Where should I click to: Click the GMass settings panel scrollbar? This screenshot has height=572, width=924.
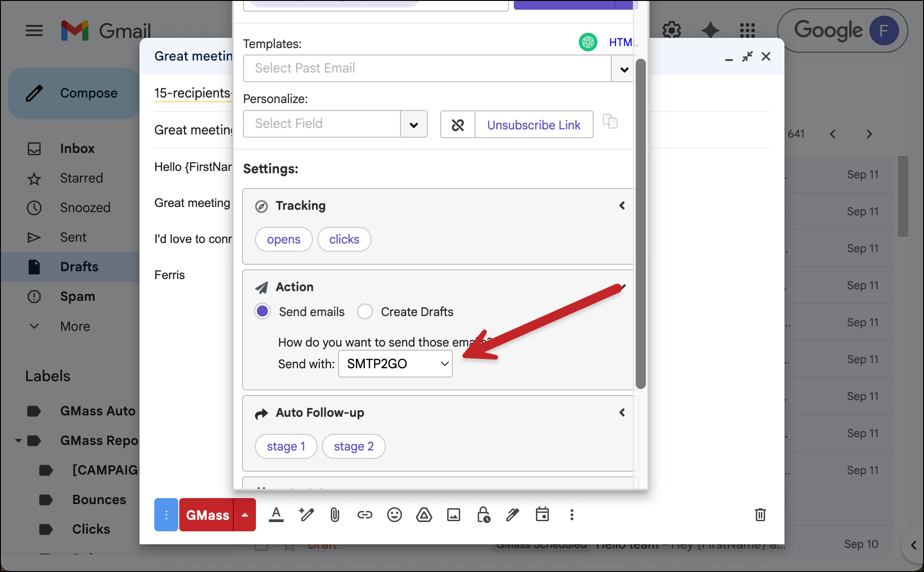click(640, 222)
